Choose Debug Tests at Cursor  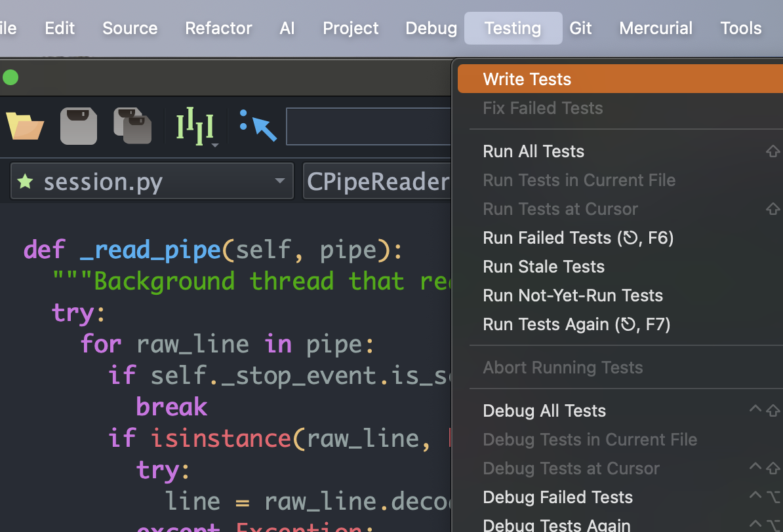pyautogui.click(x=620, y=468)
